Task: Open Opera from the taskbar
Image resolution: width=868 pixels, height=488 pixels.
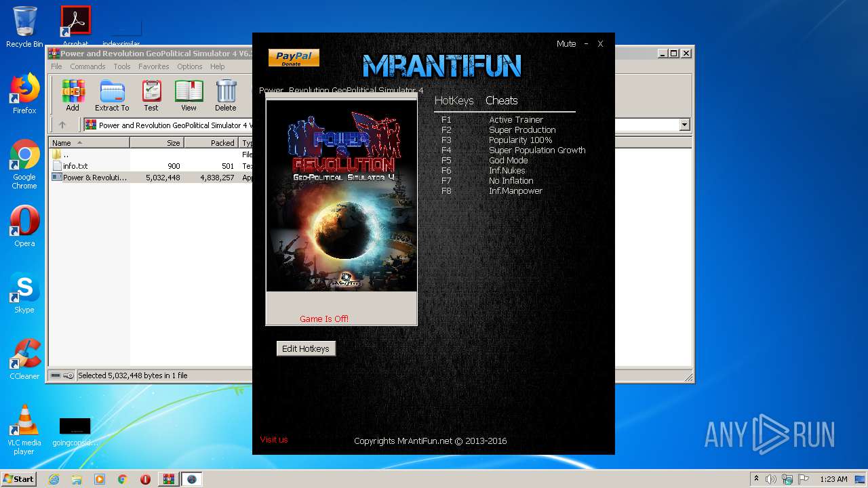Action: 145,479
